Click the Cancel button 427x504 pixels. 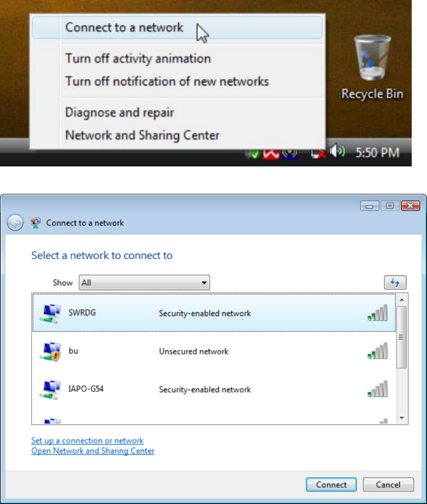(x=388, y=485)
